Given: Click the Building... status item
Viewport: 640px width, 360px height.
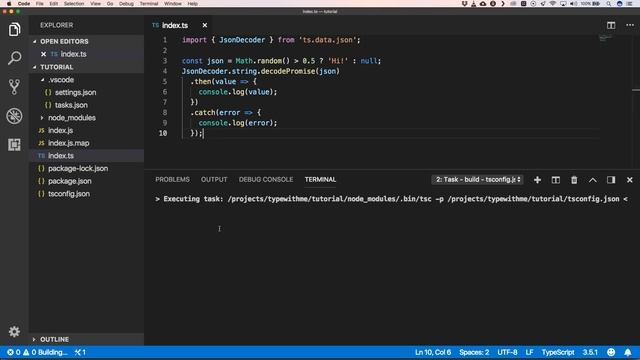Looking at the screenshot, I should tap(53, 352).
